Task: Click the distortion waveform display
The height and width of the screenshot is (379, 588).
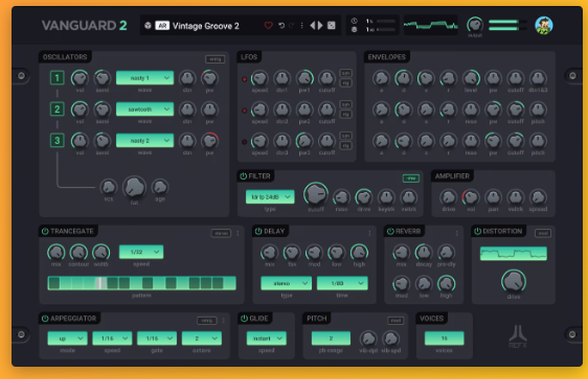Action: [513, 253]
